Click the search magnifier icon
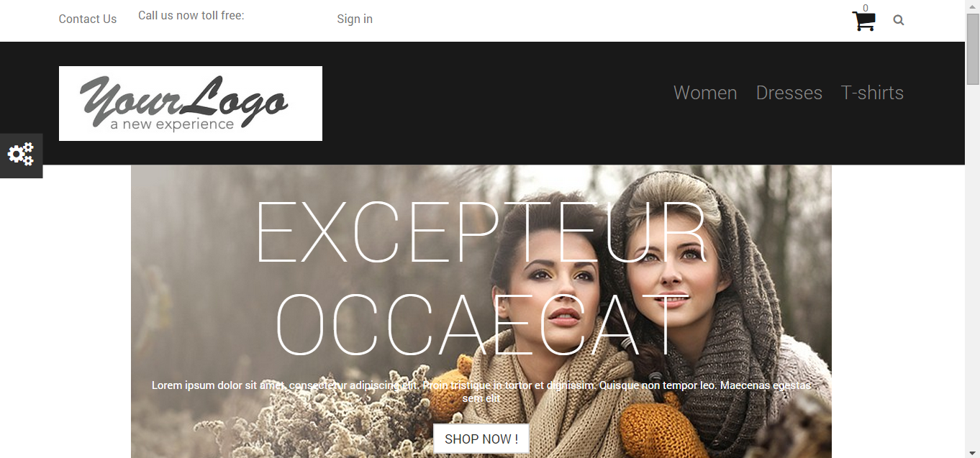Image resolution: width=980 pixels, height=458 pixels. click(x=898, y=20)
